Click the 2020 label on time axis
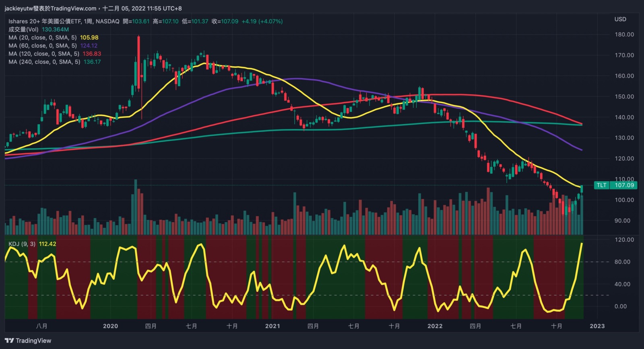This screenshot has width=644, height=349. click(x=110, y=326)
